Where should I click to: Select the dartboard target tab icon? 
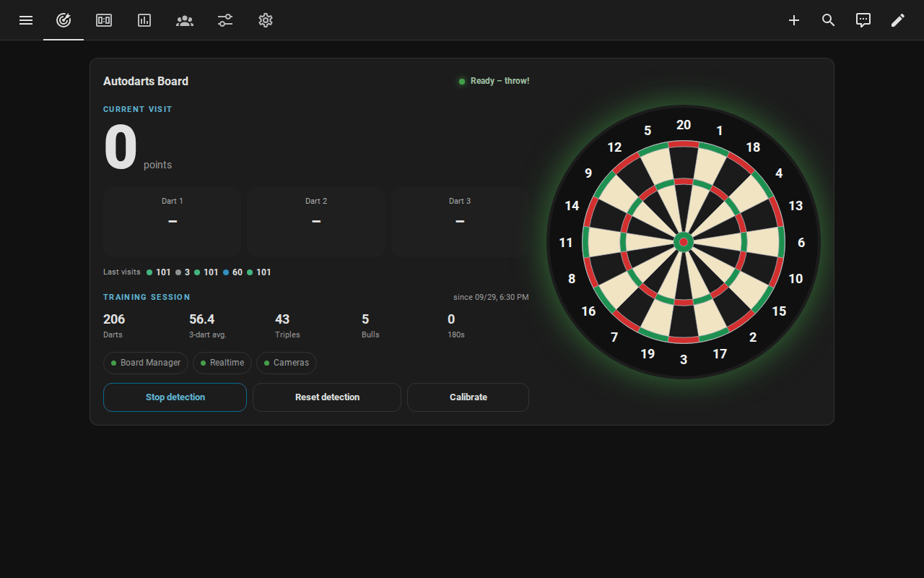(x=64, y=20)
